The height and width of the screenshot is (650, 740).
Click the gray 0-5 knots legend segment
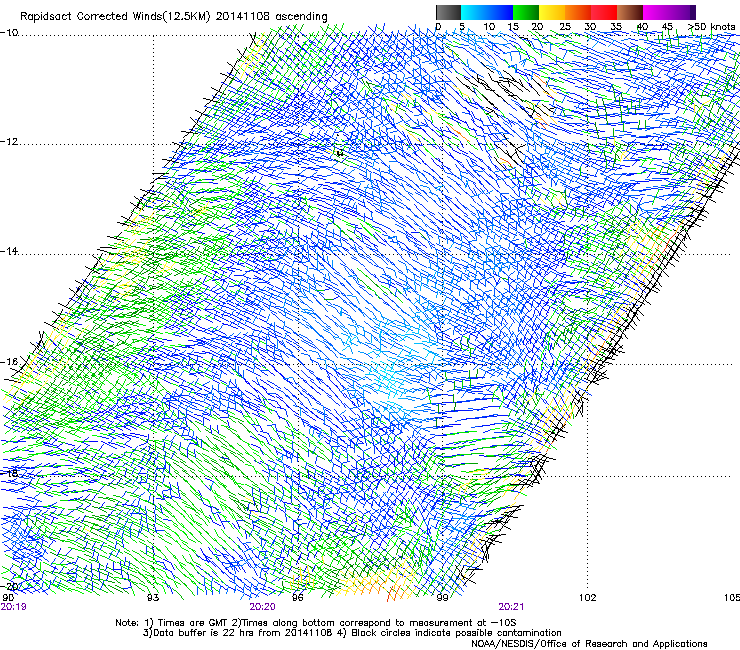pyautogui.click(x=448, y=12)
